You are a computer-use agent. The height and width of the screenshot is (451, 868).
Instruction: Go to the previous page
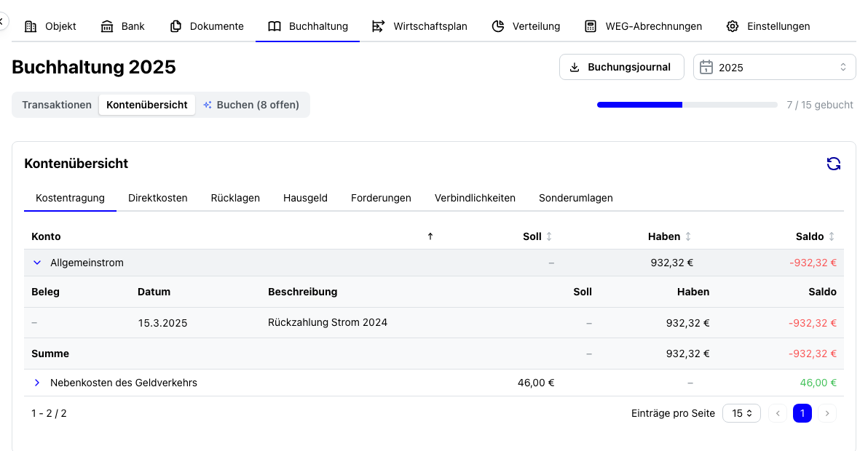pos(778,413)
